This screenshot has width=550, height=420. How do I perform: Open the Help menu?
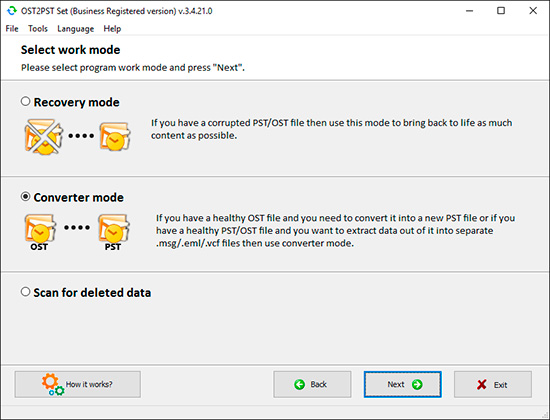pos(112,29)
